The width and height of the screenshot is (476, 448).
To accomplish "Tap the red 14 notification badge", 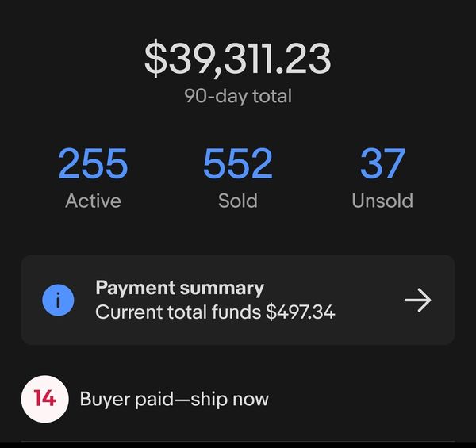I will tap(44, 398).
